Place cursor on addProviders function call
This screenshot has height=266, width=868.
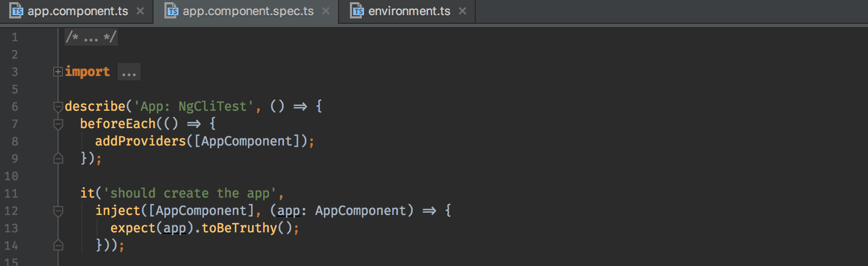point(141,141)
